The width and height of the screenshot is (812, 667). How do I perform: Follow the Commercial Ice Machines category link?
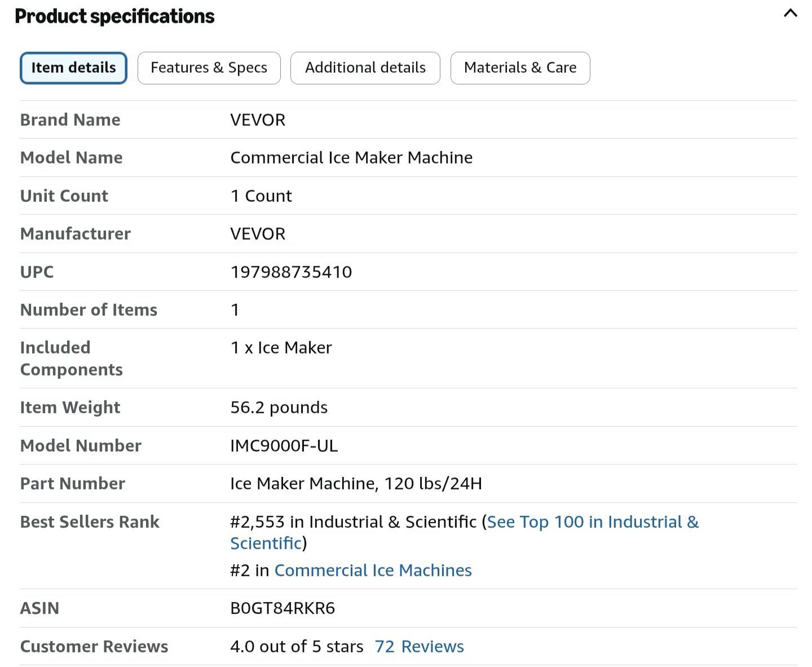[373, 571]
